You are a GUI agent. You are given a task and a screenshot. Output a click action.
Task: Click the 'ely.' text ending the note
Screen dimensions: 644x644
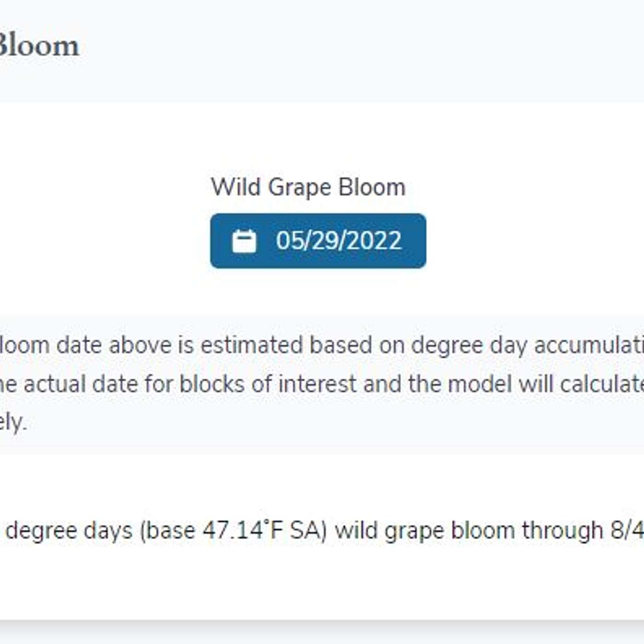pyautogui.click(x=12, y=422)
